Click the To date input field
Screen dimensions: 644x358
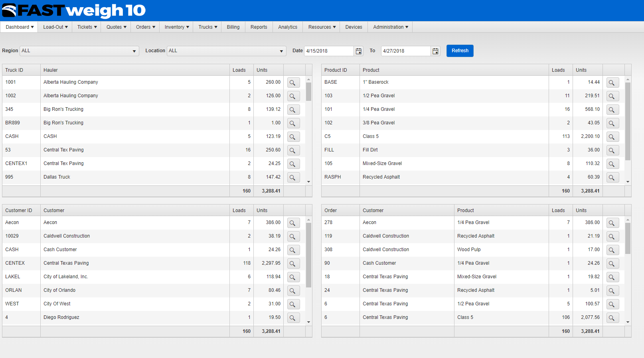tap(406, 51)
